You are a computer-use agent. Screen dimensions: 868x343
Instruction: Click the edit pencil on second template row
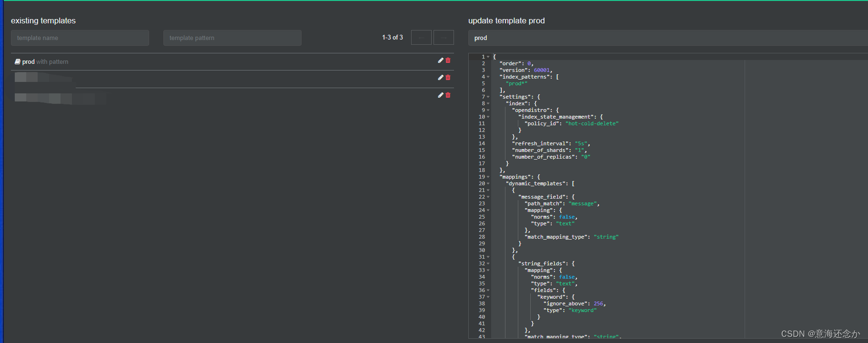tap(441, 78)
